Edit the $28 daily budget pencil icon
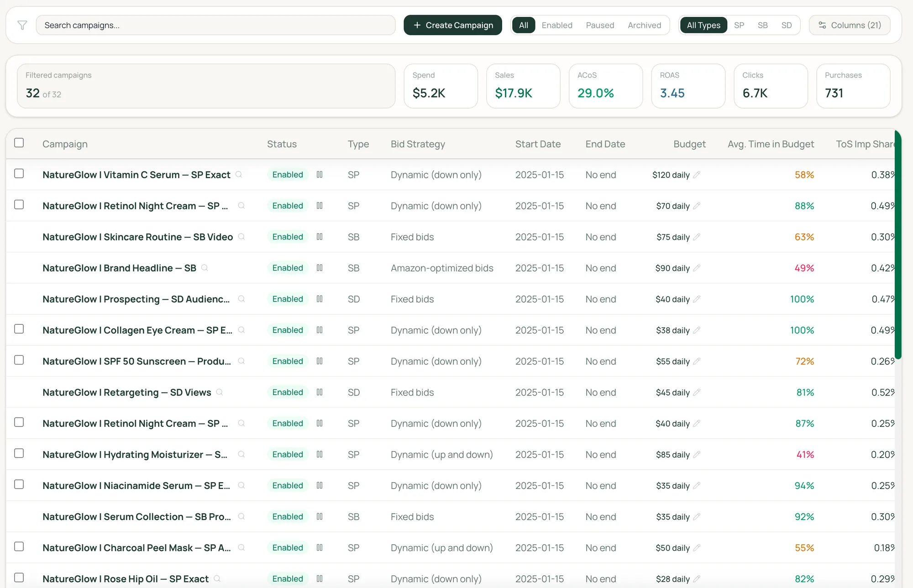Viewport: 913px width, 588px height. click(697, 579)
